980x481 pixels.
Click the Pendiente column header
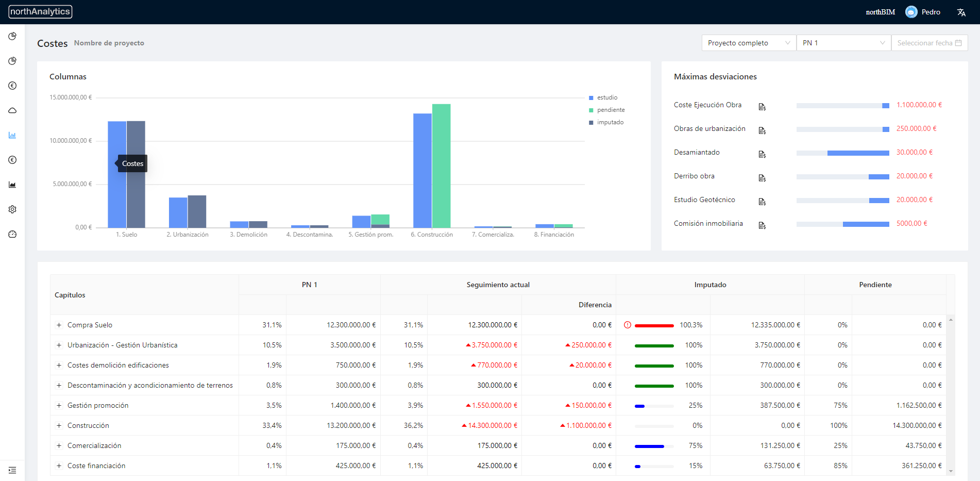coord(875,285)
